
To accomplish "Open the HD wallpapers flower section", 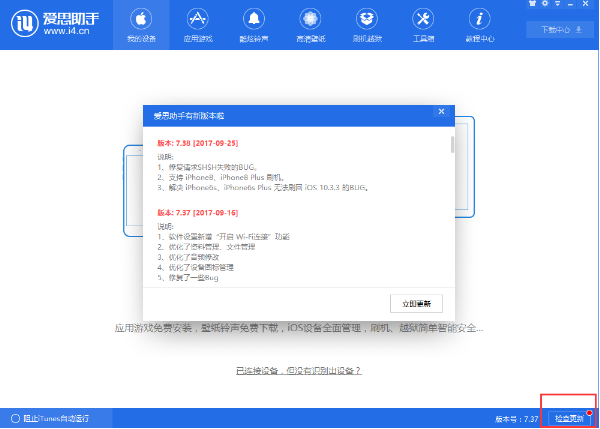I will pos(310,25).
